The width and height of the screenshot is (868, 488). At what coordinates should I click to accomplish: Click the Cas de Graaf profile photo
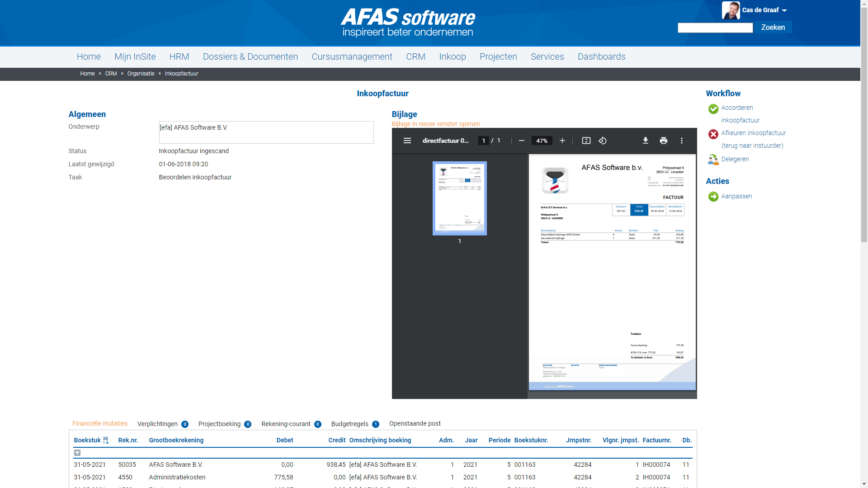tap(731, 10)
